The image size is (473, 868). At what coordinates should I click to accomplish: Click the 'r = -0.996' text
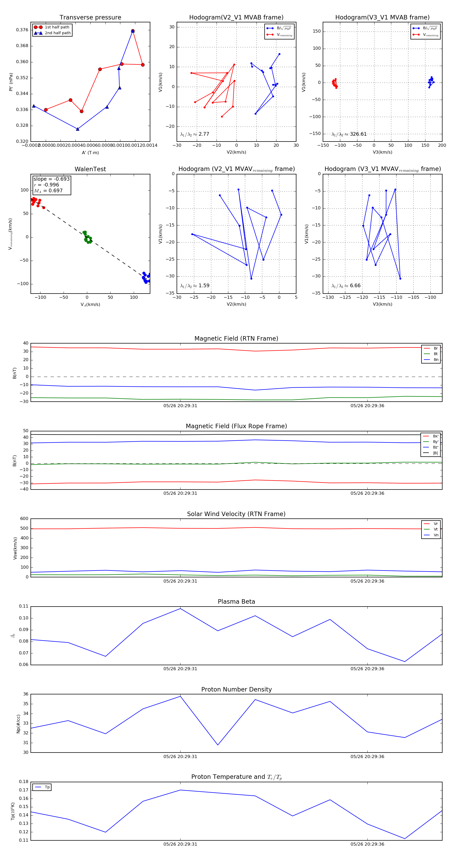point(46,185)
